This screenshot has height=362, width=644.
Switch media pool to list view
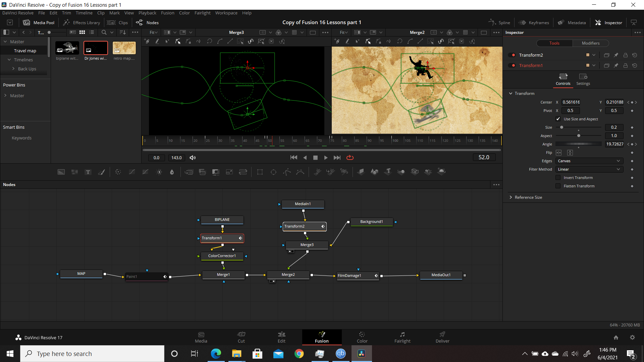[92, 32]
